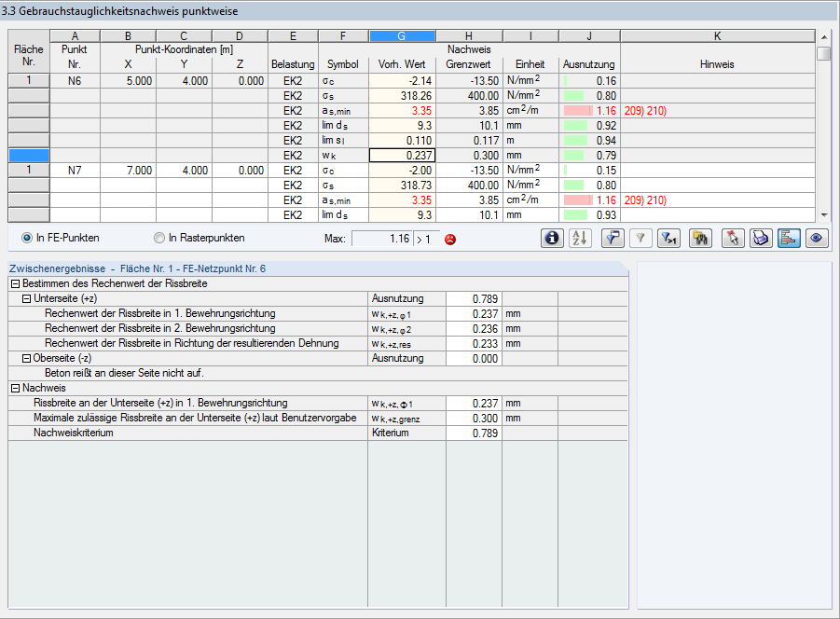Screen dimensions: 840x619
Task: Click the Rechenwert in 2. Bewehrungsrichtung row
Action: [x=318, y=329]
